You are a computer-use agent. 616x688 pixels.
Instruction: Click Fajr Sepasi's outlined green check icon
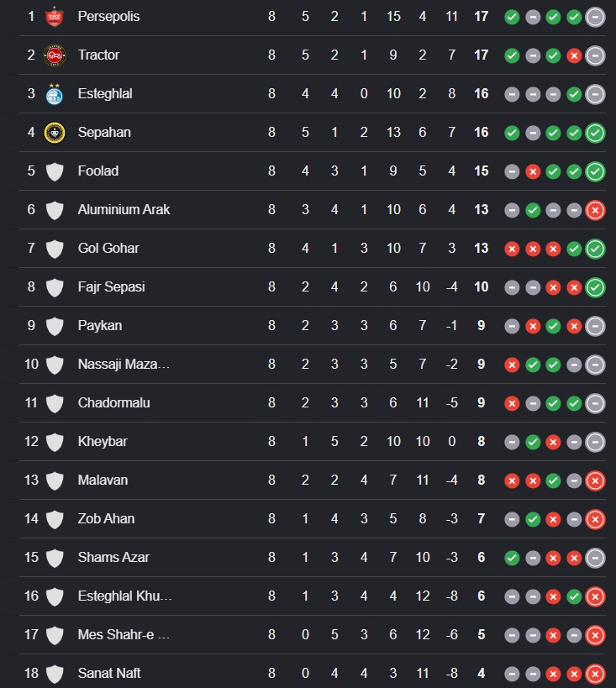[x=595, y=287]
